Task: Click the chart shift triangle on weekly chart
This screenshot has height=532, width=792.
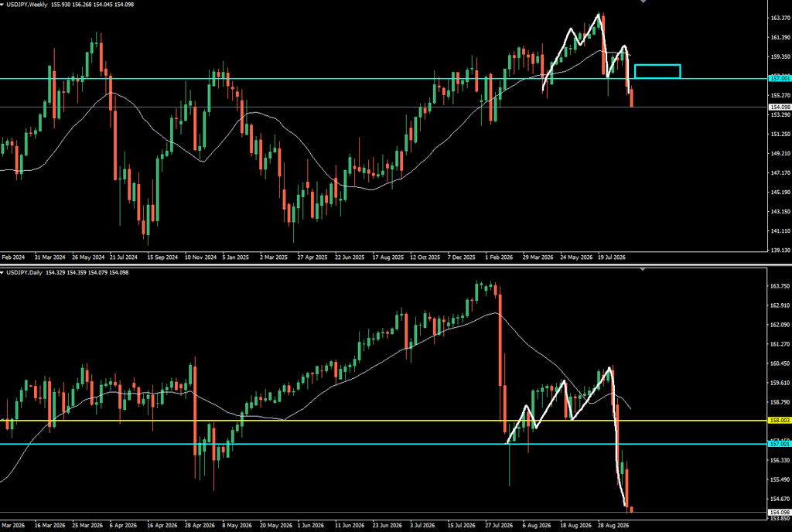Action: [x=643, y=2]
